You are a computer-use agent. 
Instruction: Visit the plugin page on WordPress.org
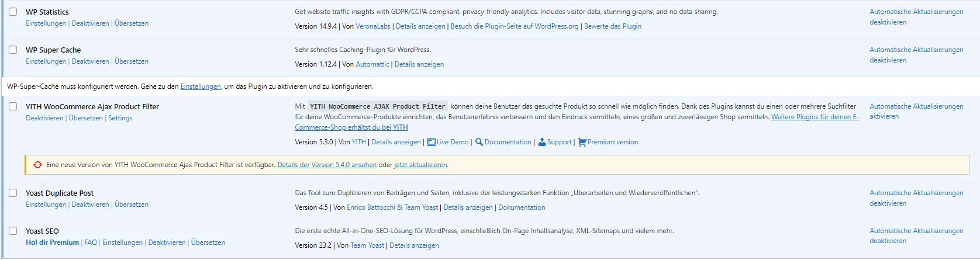coord(515,26)
